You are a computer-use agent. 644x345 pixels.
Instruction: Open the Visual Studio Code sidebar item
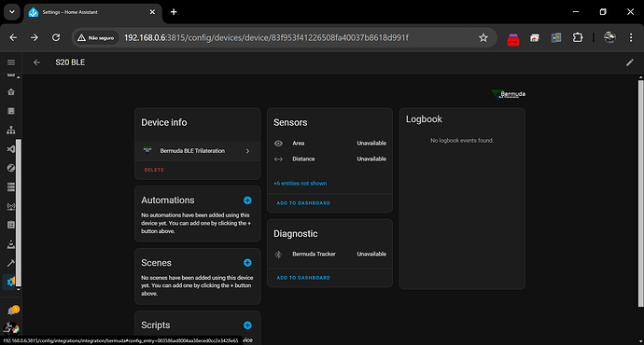[11, 149]
